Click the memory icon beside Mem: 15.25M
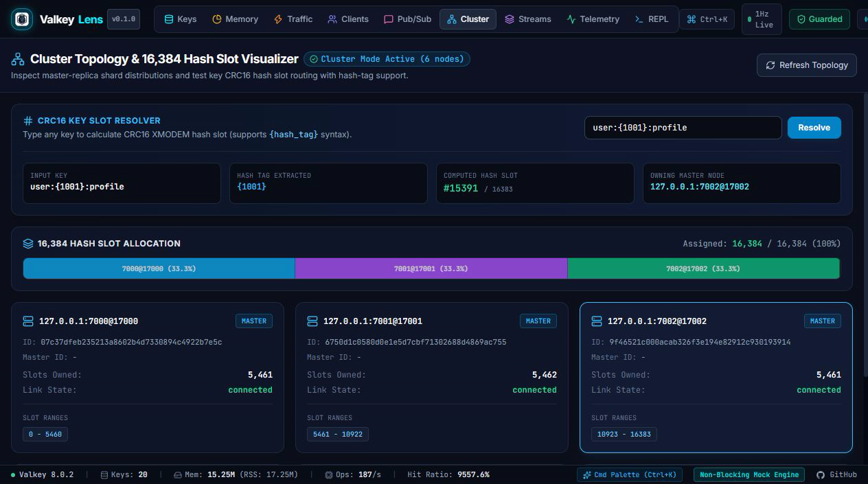868x484 pixels. (178, 474)
